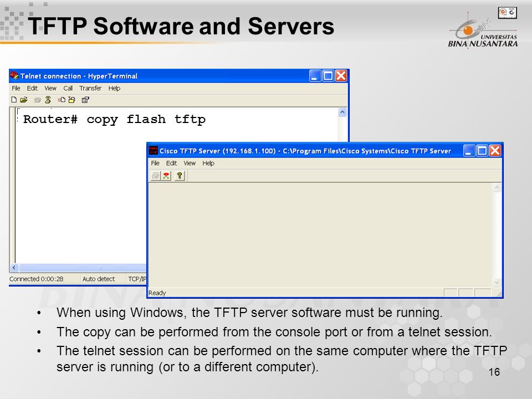
Task: Open the Transfer menu in HyperTerminal
Action: (90, 88)
